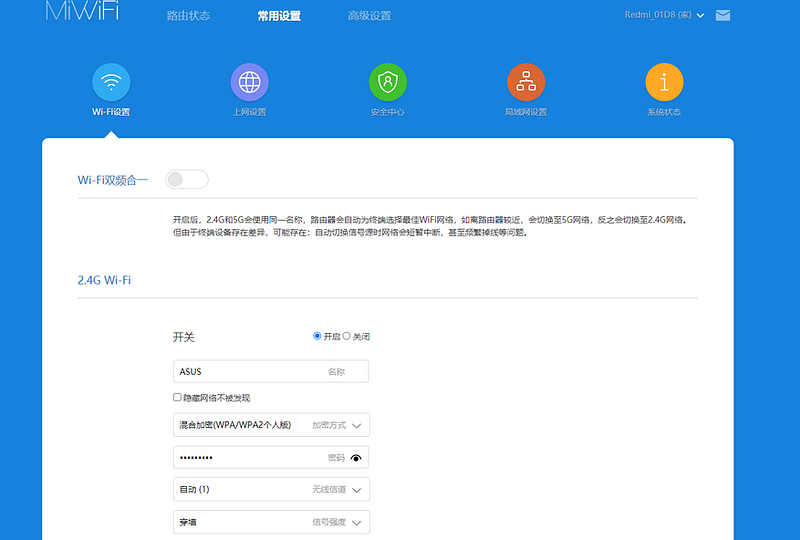Open the Wi-Fi设置 icon
Image resolution: width=800 pixels, height=540 pixels.
[111, 82]
